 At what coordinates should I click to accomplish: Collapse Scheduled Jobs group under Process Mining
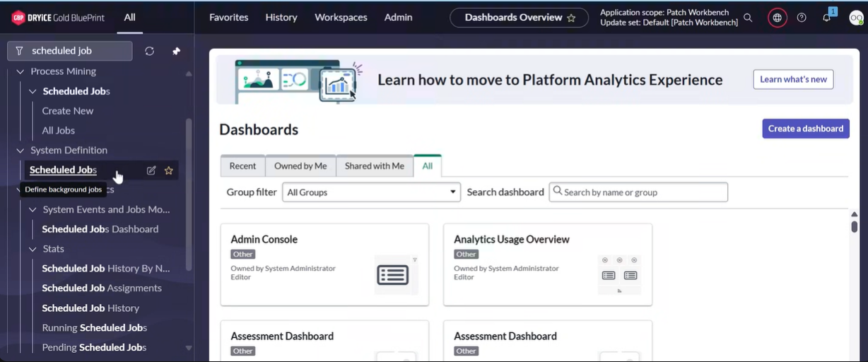pyautogui.click(x=33, y=91)
